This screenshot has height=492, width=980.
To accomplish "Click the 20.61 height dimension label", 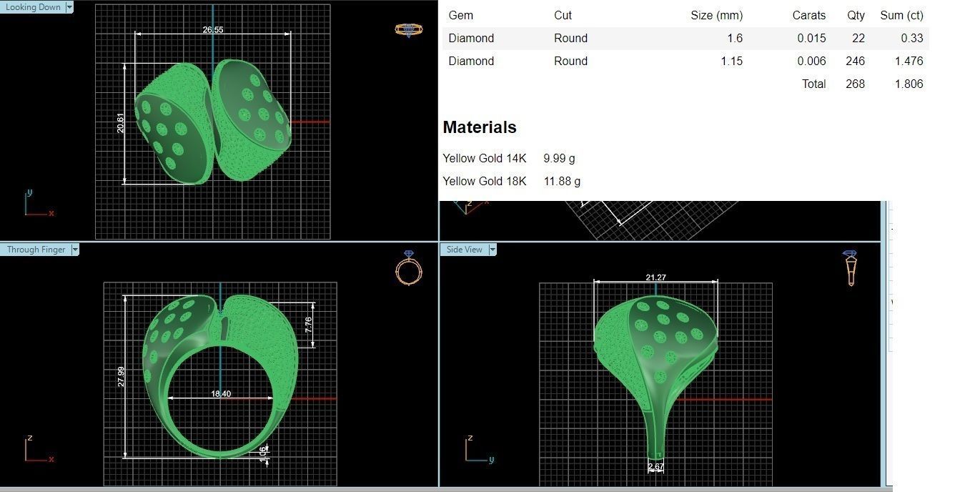I will click(120, 123).
